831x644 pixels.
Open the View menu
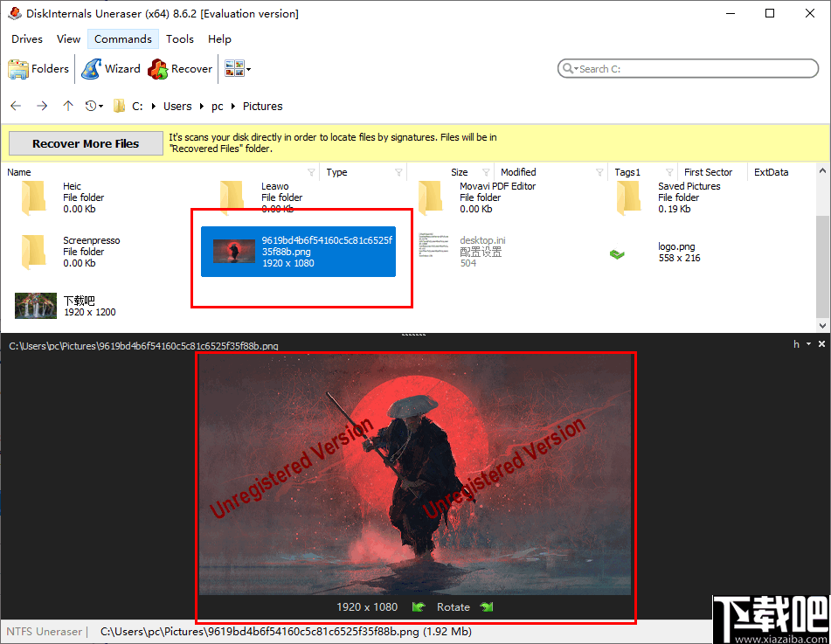(x=68, y=39)
